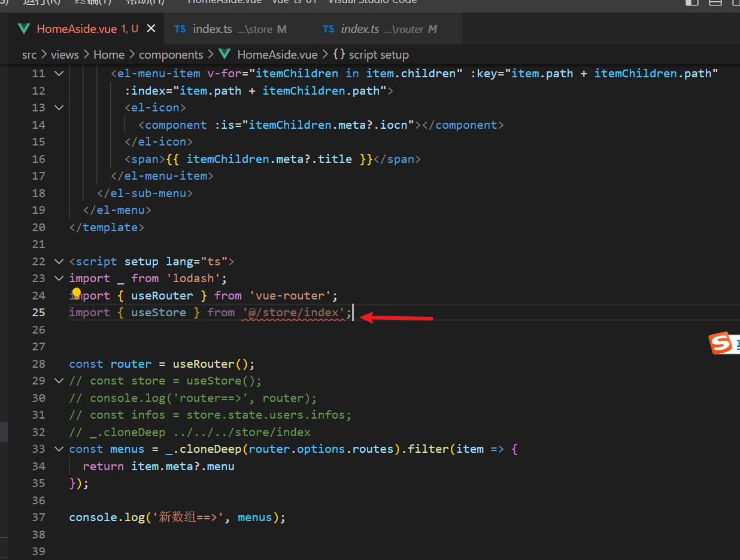The height and width of the screenshot is (560, 740).
Task: Click "useStore" in the line 25 import
Action: tap(159, 312)
